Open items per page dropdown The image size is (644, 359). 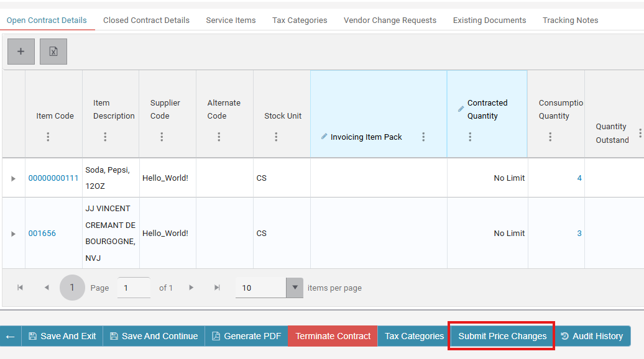[x=295, y=288]
